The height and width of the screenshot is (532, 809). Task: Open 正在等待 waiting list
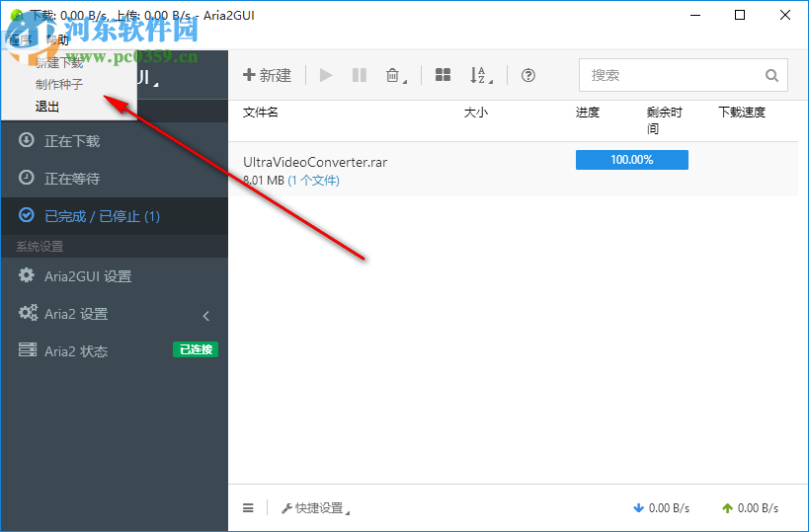coord(114,179)
